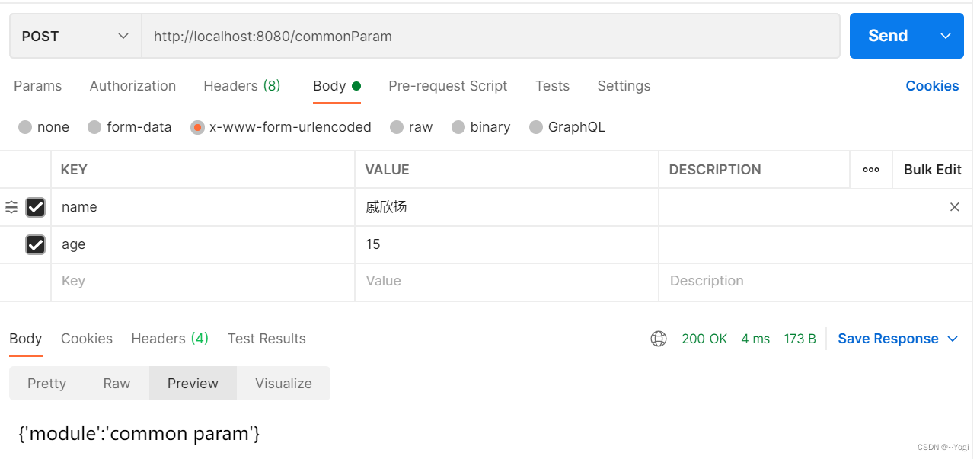Click the value 15 cell
Image resolution: width=980 pixels, height=459 pixels.
point(506,244)
